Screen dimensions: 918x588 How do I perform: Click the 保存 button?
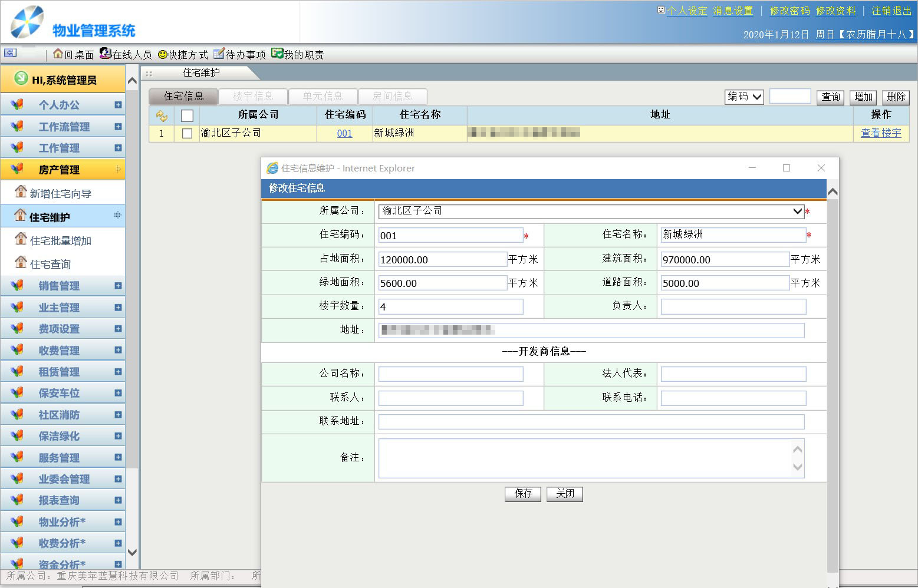point(522,494)
